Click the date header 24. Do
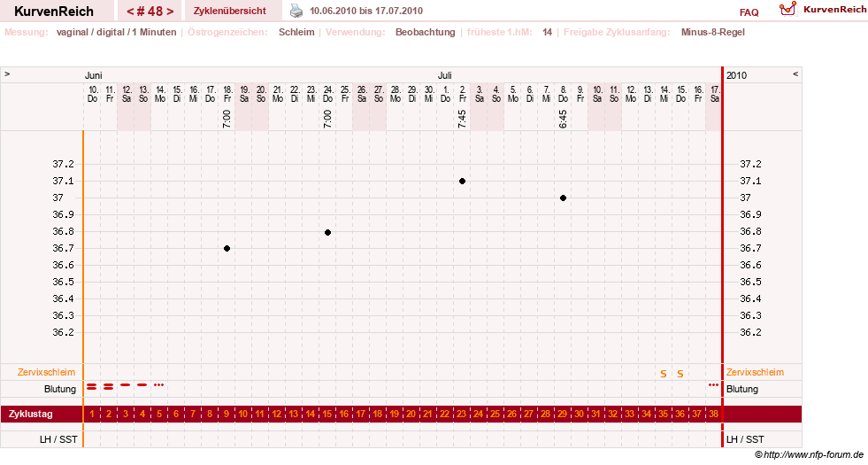The image size is (868, 465). (x=328, y=94)
